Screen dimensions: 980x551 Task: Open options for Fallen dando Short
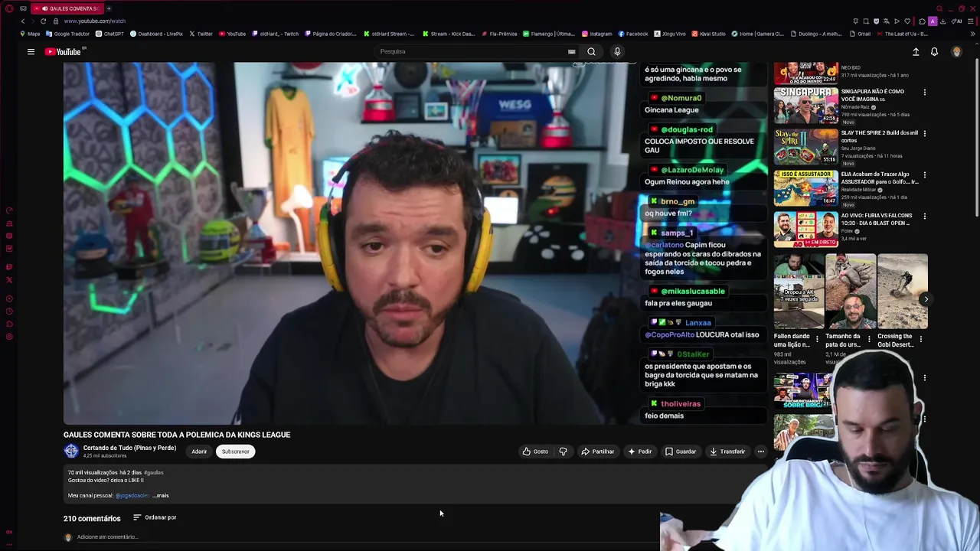tap(817, 338)
